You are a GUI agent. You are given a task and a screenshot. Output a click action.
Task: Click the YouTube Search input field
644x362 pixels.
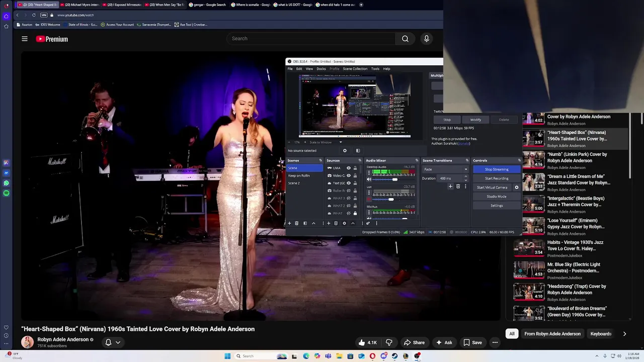tap(311, 39)
